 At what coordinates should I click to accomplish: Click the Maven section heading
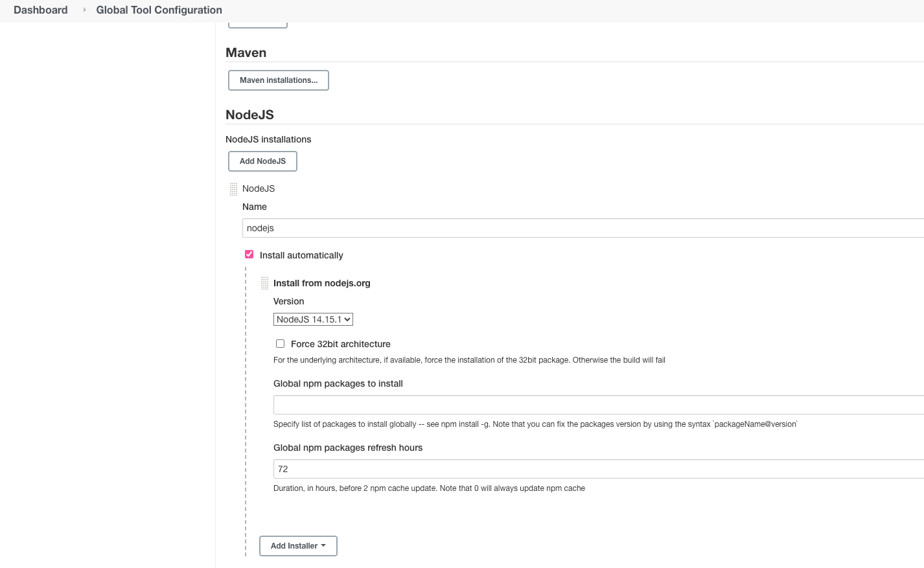[246, 52]
